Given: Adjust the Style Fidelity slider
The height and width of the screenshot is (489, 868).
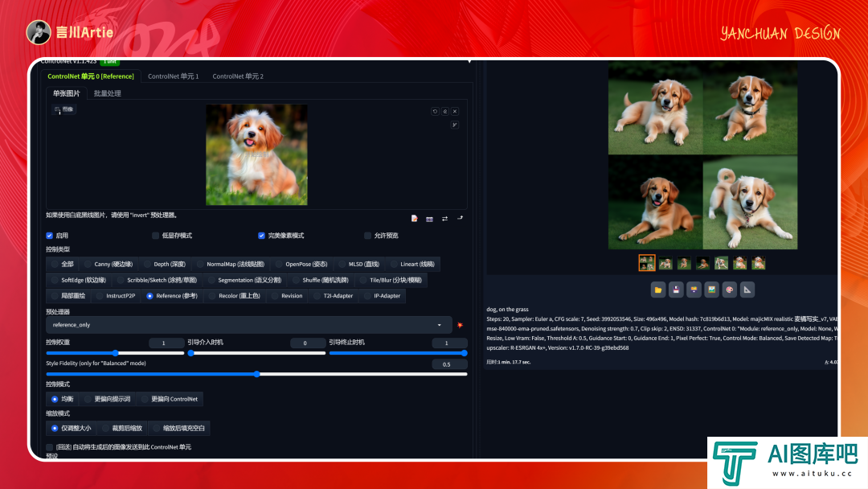Looking at the screenshot, I should tap(257, 374).
